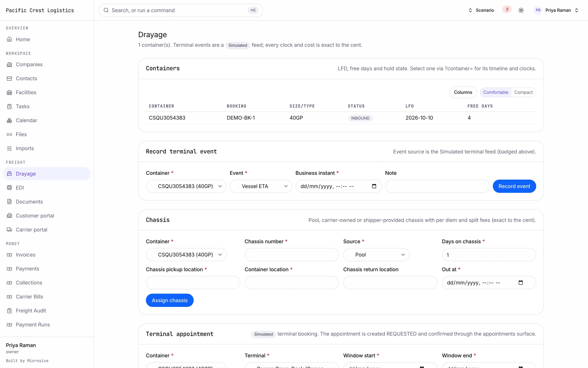The width and height of the screenshot is (588, 368).
Task: Go to Drayage in the sidebar
Action: tap(47, 174)
